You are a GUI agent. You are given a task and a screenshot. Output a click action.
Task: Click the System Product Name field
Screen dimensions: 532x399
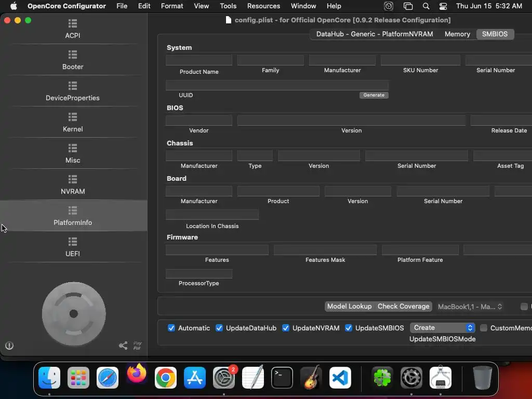point(199,60)
